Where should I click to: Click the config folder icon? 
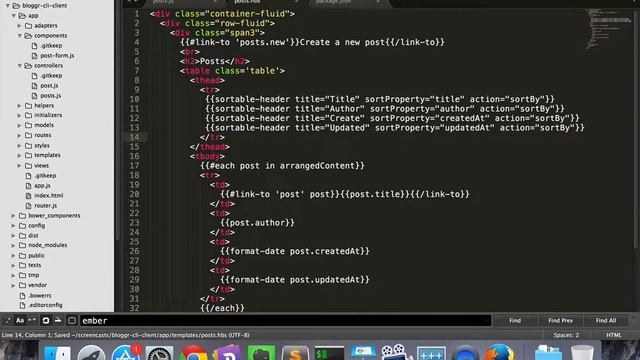[22, 225]
